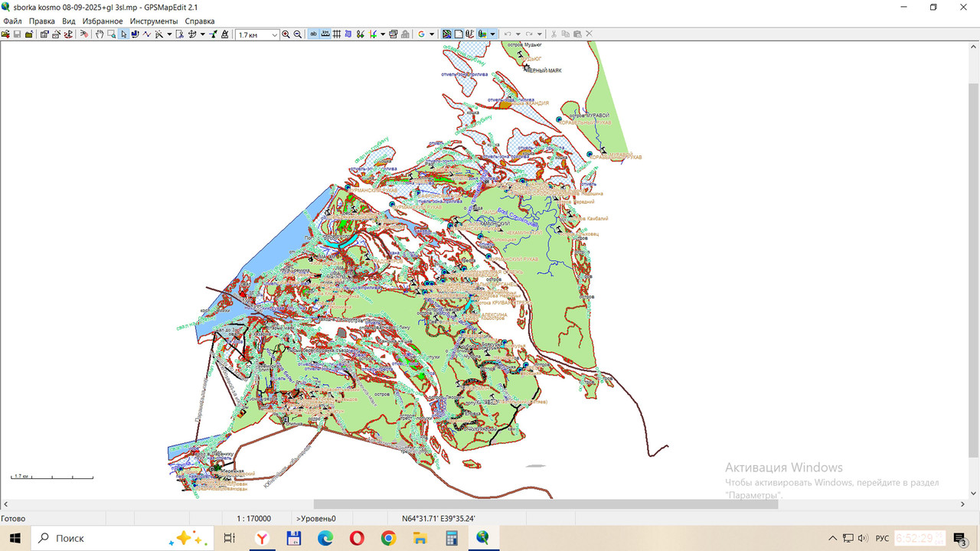Toggle the blank page view mode button
The height and width of the screenshot is (551, 980).
(x=459, y=34)
